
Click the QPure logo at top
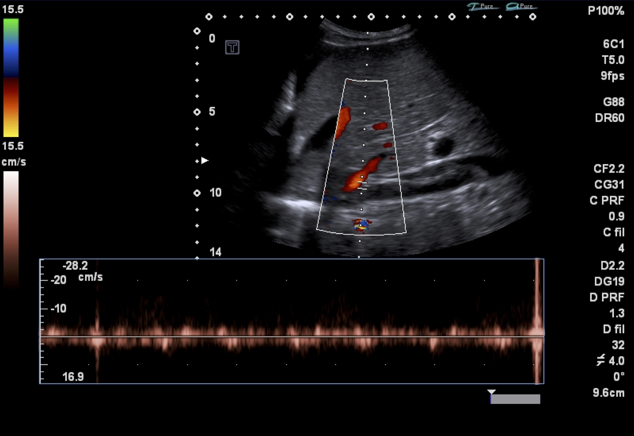(520, 7)
